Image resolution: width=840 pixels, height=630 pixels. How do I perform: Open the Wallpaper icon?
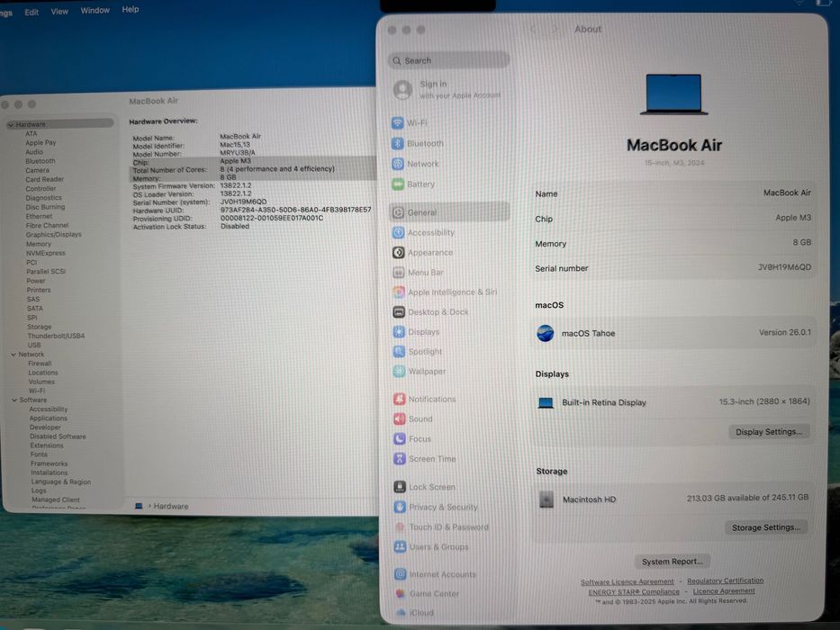pos(399,371)
